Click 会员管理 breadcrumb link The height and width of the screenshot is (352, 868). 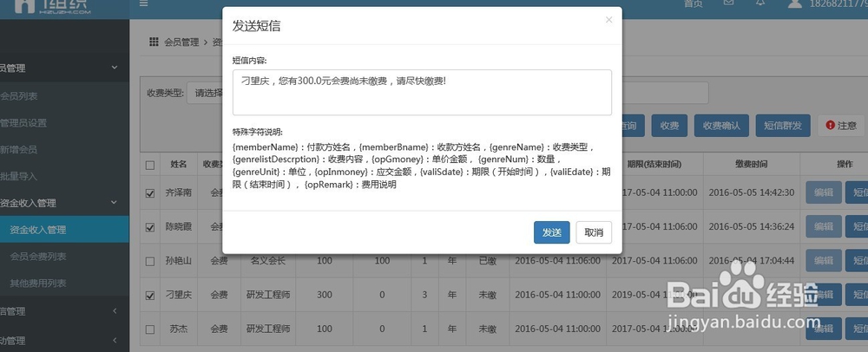tap(181, 42)
